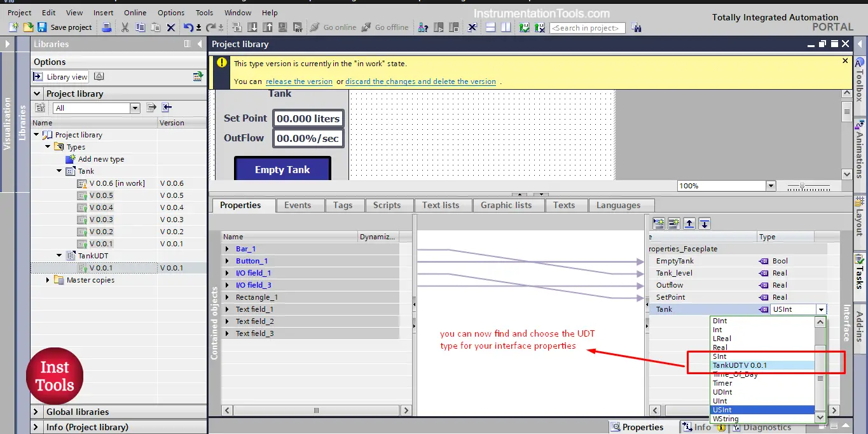Select WString in the type list
This screenshot has height=434, width=868.
(762, 419)
